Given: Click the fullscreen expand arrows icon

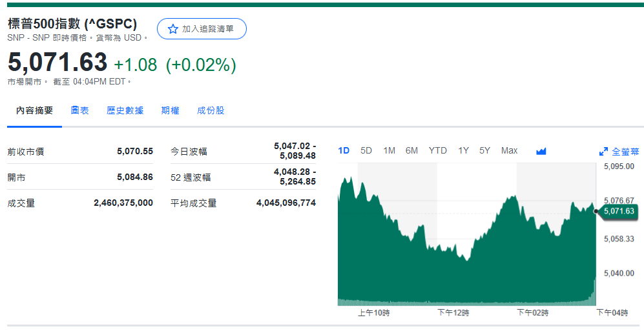Looking at the screenshot, I should click(603, 152).
